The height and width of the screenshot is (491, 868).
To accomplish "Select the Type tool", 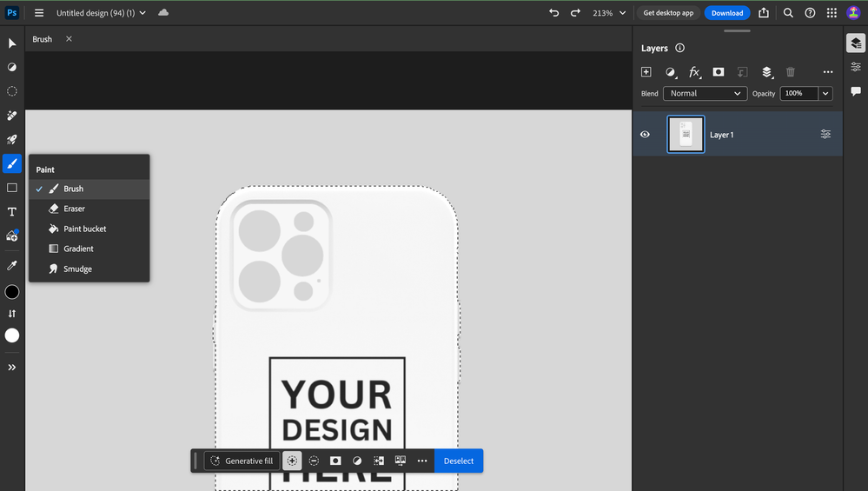I will pos(12,212).
